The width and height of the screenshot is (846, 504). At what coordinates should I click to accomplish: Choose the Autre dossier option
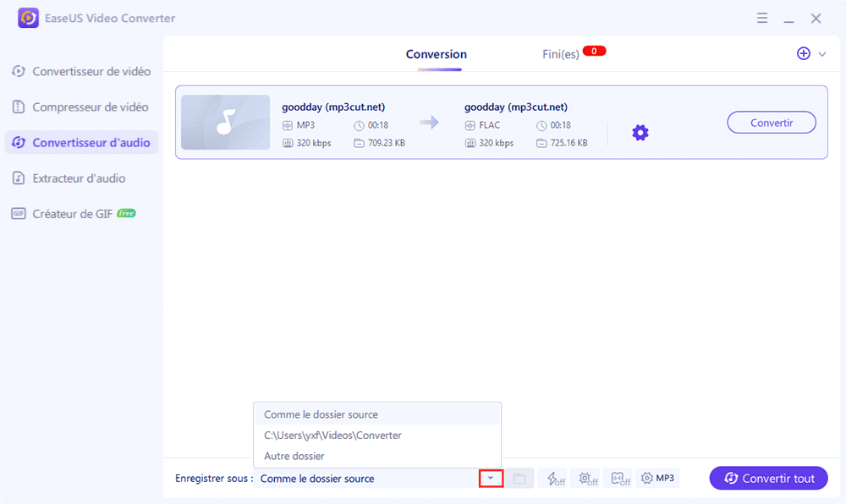point(294,457)
